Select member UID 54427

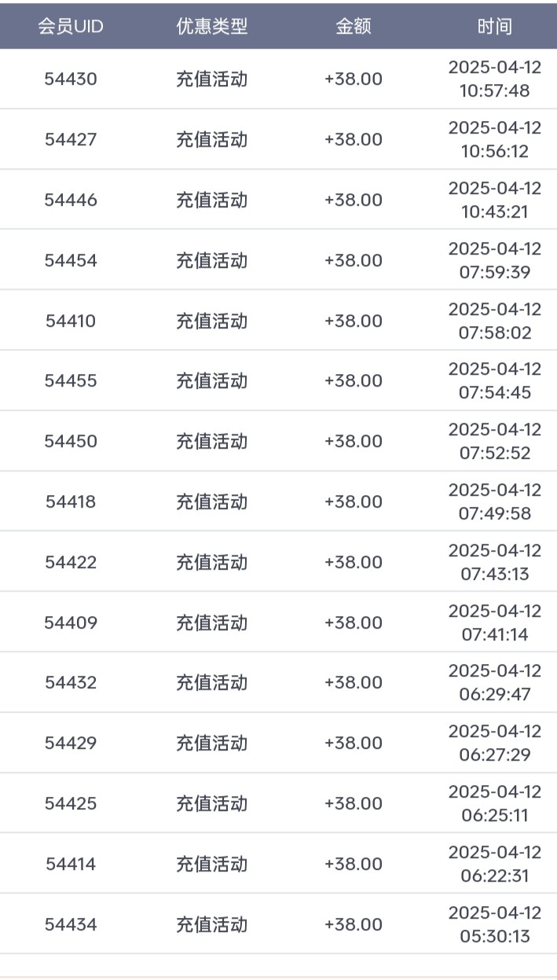point(71,140)
